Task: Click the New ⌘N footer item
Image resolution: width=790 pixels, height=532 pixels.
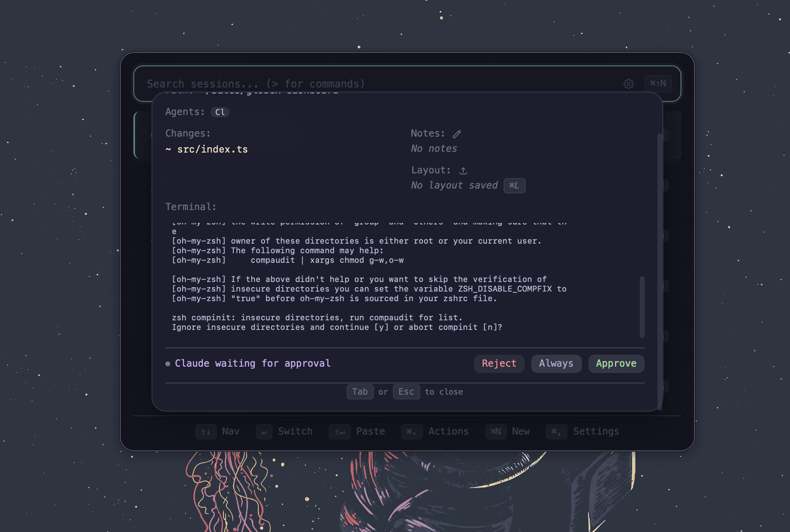Action: pyautogui.click(x=508, y=432)
